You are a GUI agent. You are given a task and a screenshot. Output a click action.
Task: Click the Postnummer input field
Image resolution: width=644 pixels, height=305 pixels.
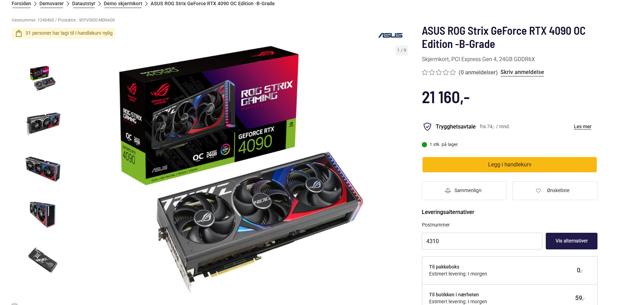[x=482, y=241]
